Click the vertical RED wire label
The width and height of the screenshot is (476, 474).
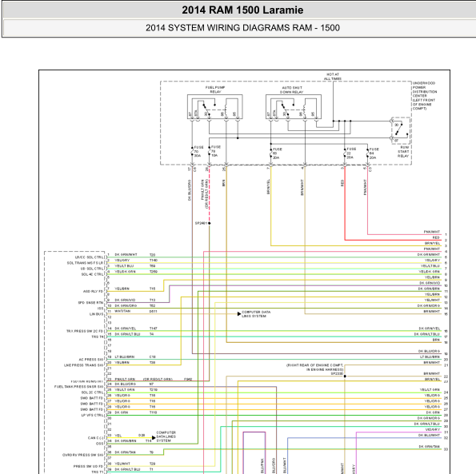[x=342, y=183]
